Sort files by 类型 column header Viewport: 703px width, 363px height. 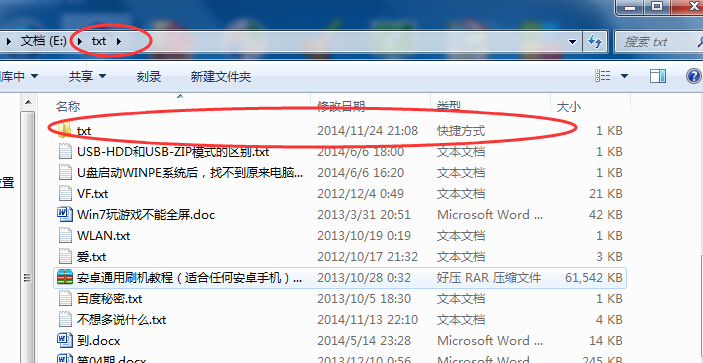(449, 106)
